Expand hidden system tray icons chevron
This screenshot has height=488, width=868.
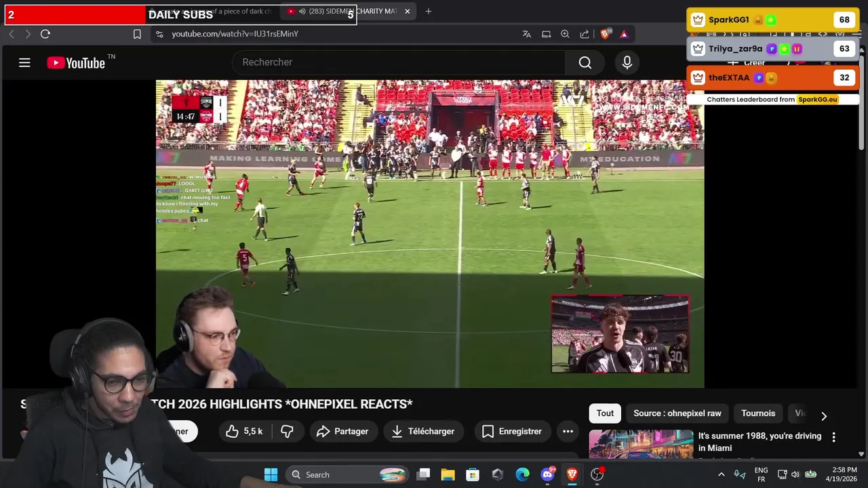(721, 474)
